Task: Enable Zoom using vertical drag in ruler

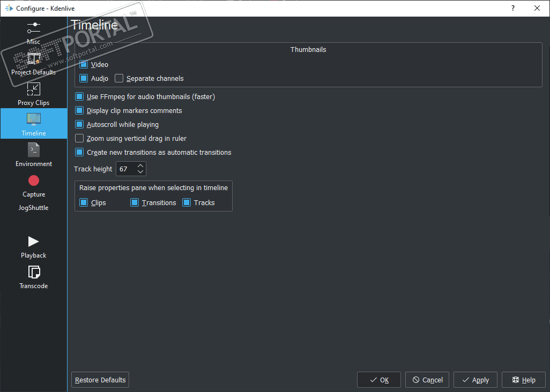Action: 79,138
